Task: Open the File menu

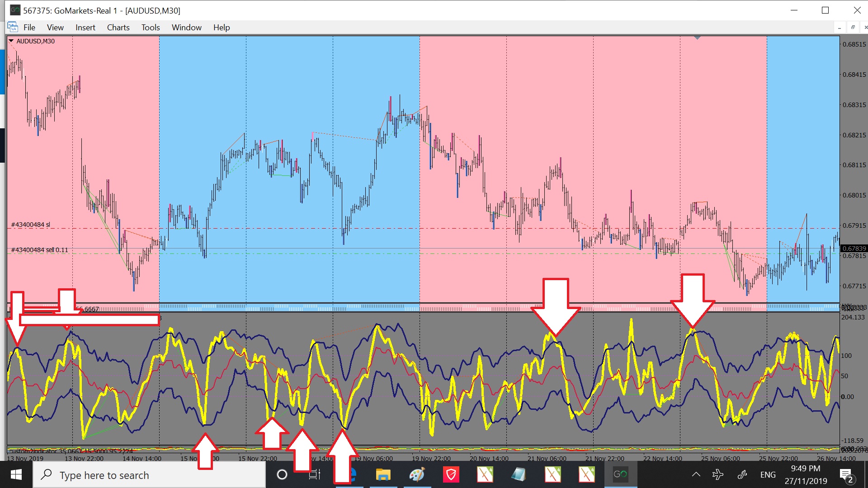Action: (x=29, y=28)
